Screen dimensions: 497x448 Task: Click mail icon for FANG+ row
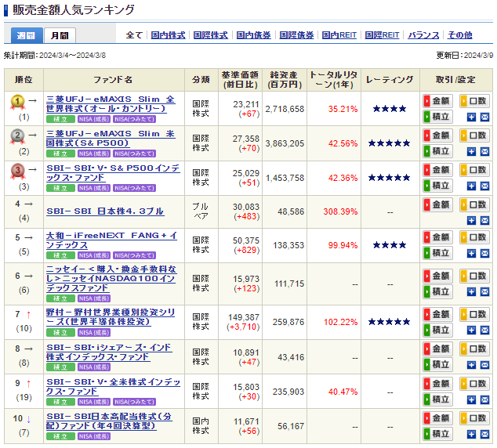[484, 254]
